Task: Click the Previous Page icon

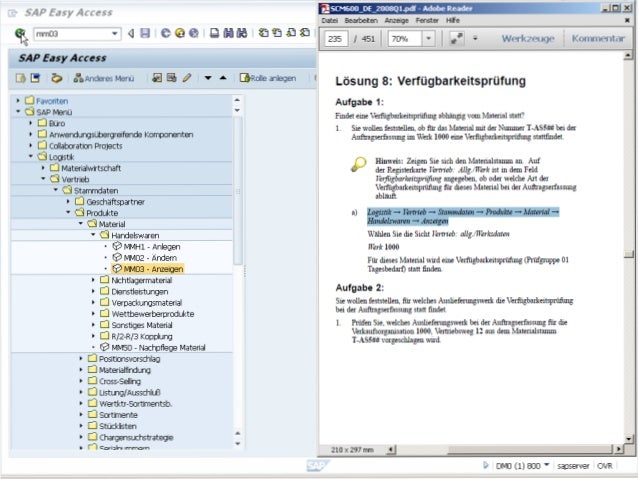Action: [x=277, y=33]
